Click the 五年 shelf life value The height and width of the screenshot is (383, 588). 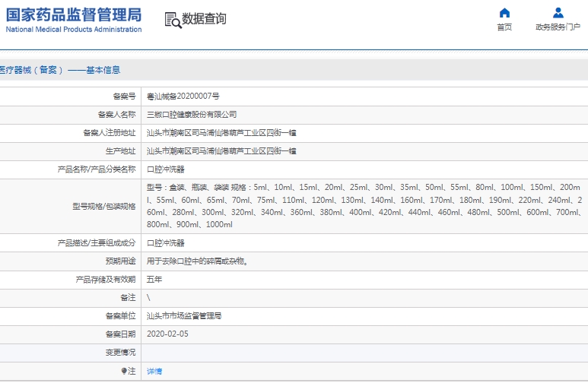[x=154, y=280]
